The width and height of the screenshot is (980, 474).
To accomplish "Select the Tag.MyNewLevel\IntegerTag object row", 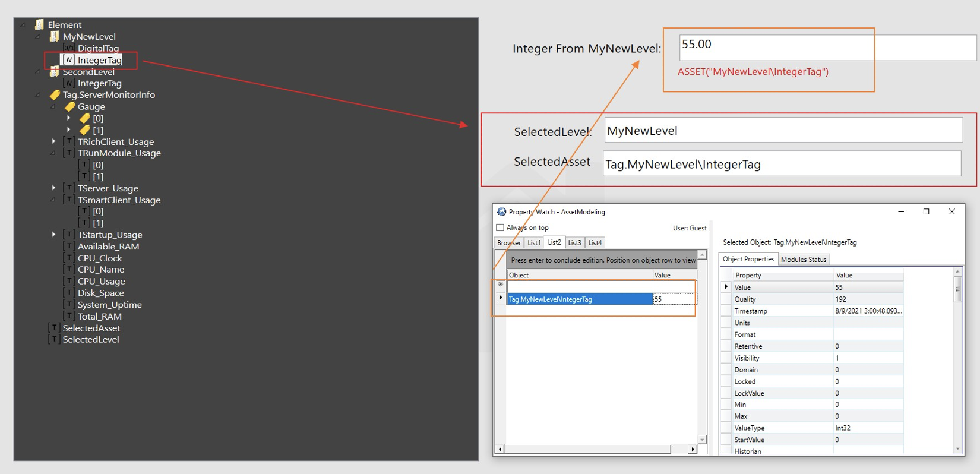I will [579, 299].
